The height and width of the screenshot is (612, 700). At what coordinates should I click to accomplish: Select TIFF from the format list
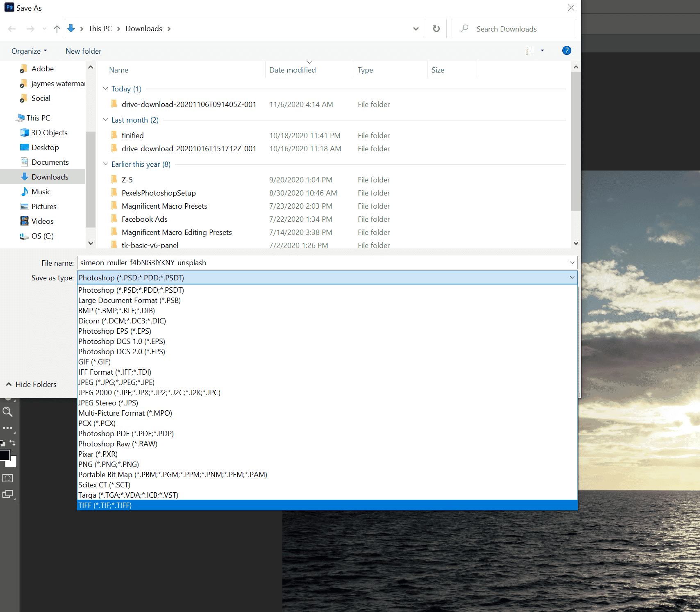click(105, 505)
